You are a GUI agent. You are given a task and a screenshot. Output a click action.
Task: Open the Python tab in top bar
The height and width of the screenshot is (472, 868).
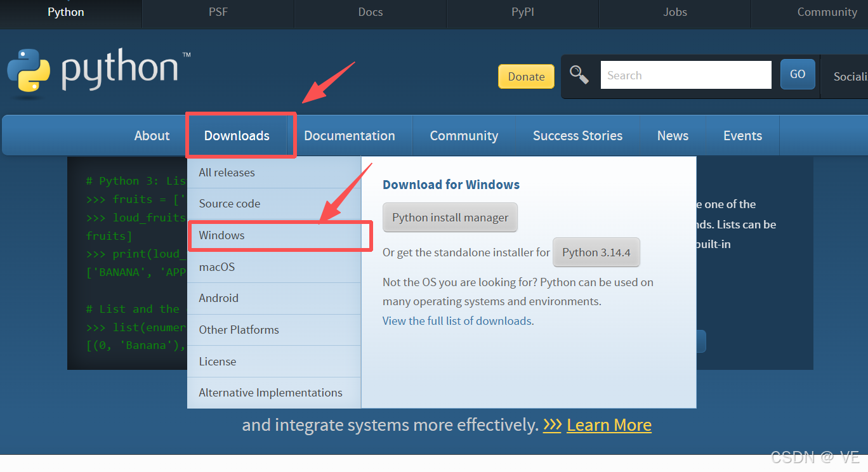66,12
